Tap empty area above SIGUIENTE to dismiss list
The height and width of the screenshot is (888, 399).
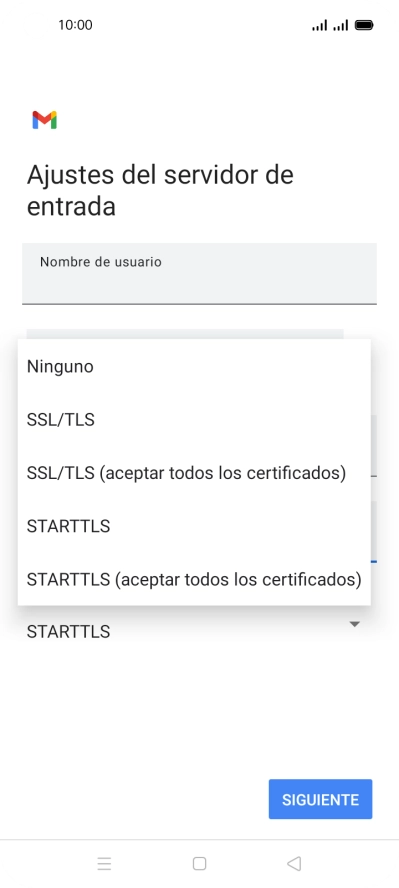pos(199,708)
